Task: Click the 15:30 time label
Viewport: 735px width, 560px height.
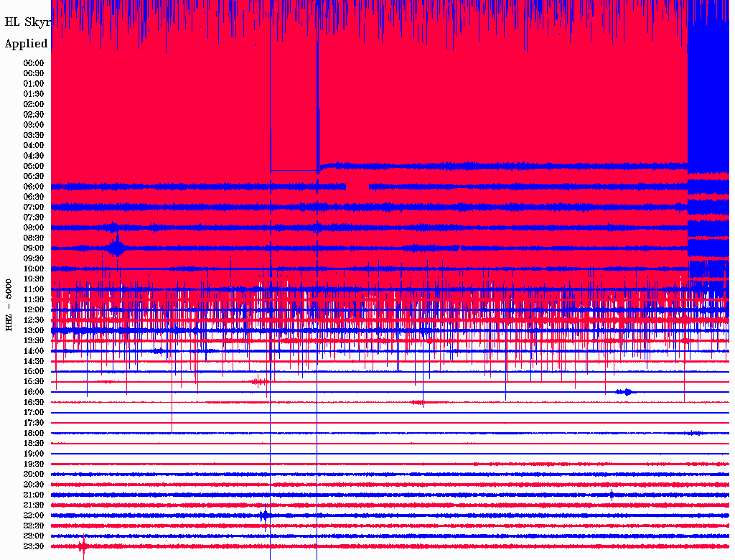Action: (34, 382)
